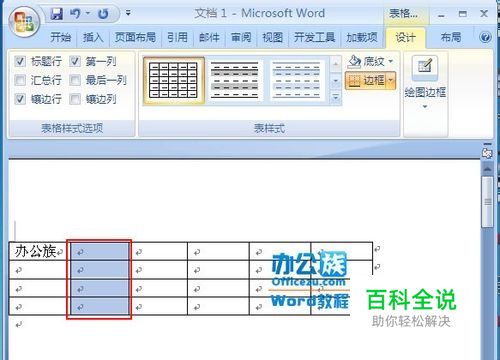Image resolution: width=500 pixels, height=360 pixels.
Task: Click the vertical scrollbar up arrow
Action: [488, 169]
